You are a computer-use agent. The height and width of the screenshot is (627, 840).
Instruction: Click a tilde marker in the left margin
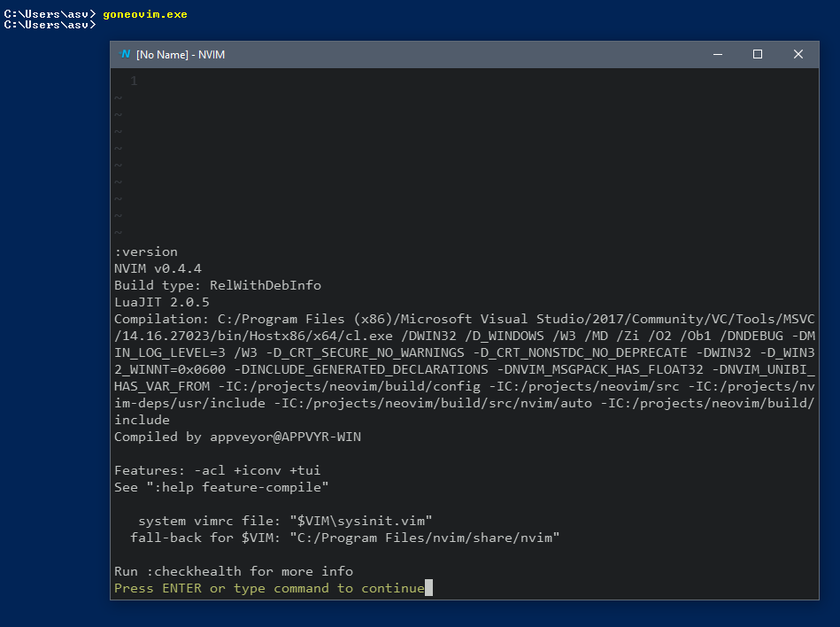point(118,115)
